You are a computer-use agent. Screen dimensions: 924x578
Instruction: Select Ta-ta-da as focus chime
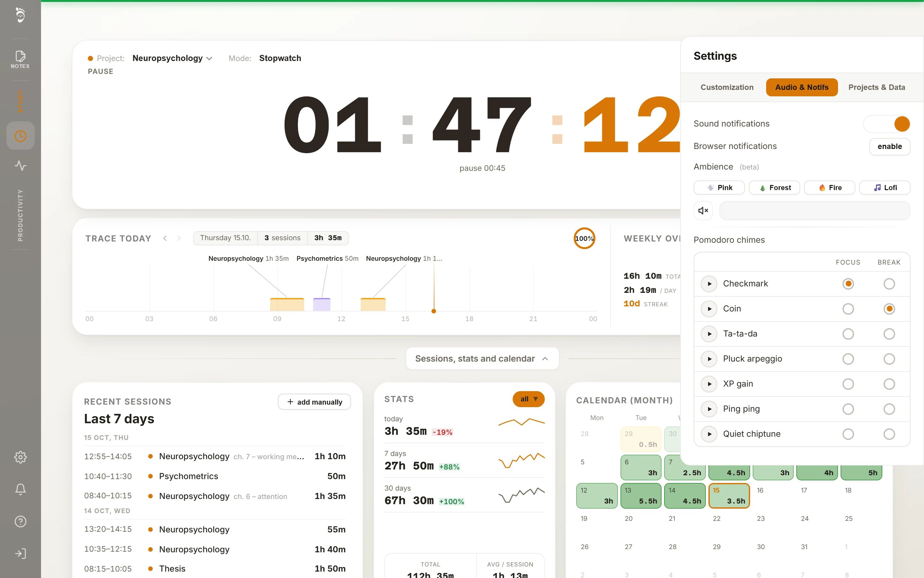pyautogui.click(x=848, y=334)
